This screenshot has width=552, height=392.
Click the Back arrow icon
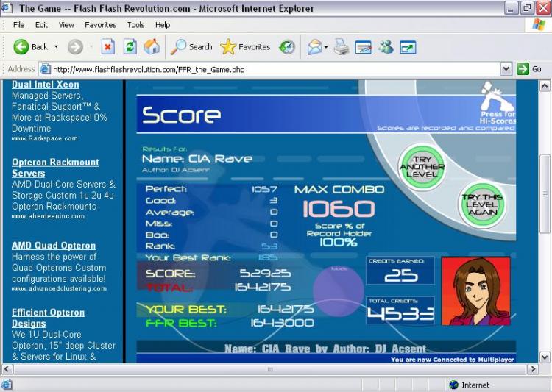coord(21,47)
